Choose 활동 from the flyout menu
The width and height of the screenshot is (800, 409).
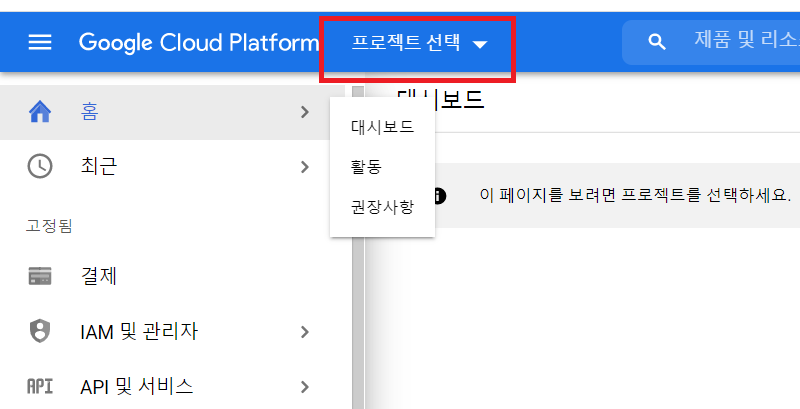366,167
